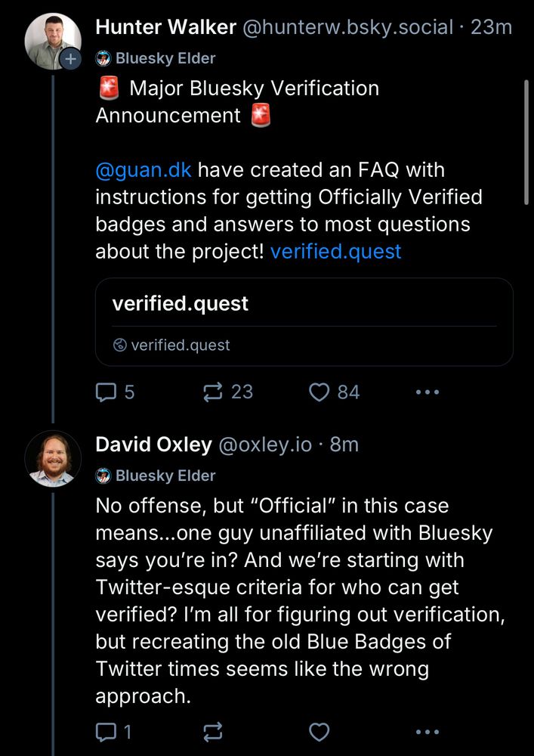Like David Oxley's reply
534x756 pixels.
tap(320, 732)
